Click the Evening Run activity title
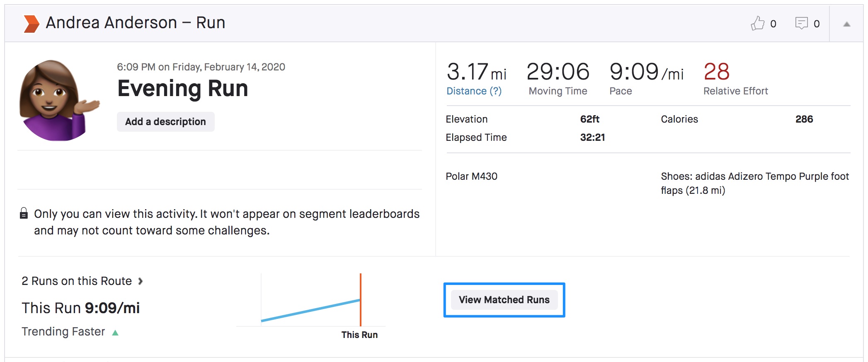The image size is (868, 362). click(182, 89)
